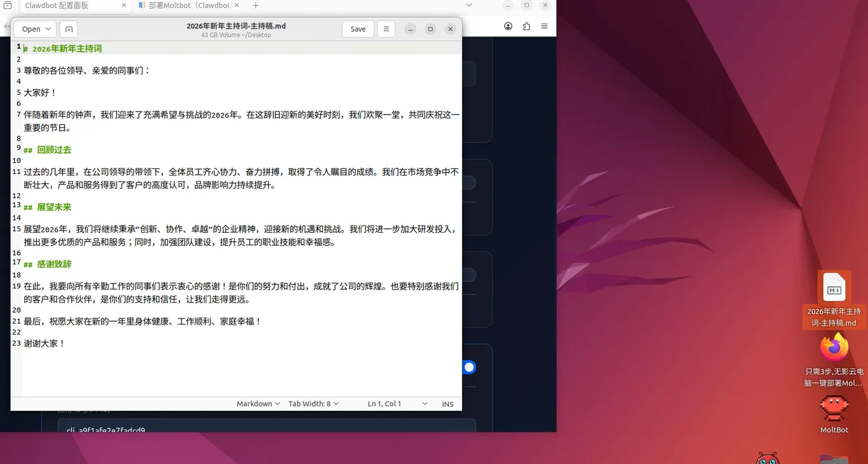Open the Firefox View icon beside the tabs
The image size is (868, 464).
pyautogui.click(x=7, y=6)
